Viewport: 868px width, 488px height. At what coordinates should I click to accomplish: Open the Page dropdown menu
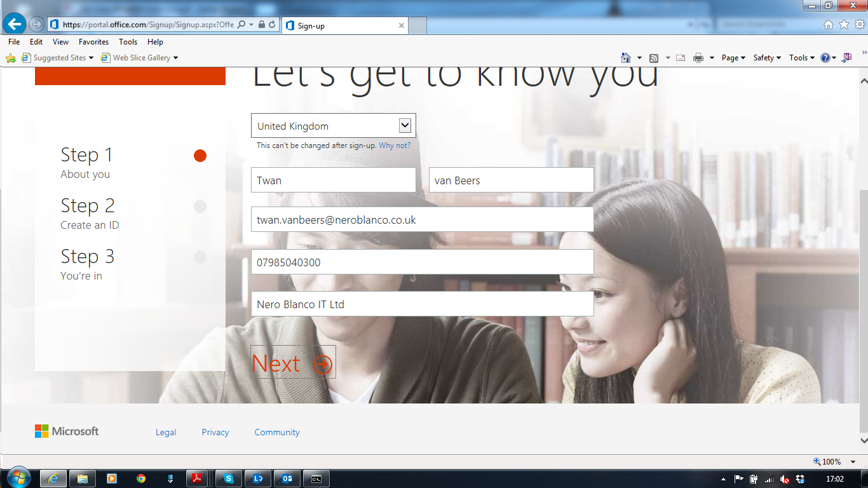[733, 58]
